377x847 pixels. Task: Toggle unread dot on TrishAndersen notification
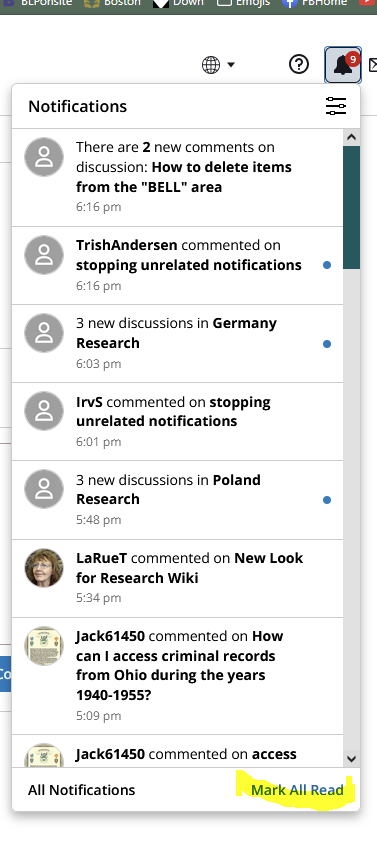point(327,265)
